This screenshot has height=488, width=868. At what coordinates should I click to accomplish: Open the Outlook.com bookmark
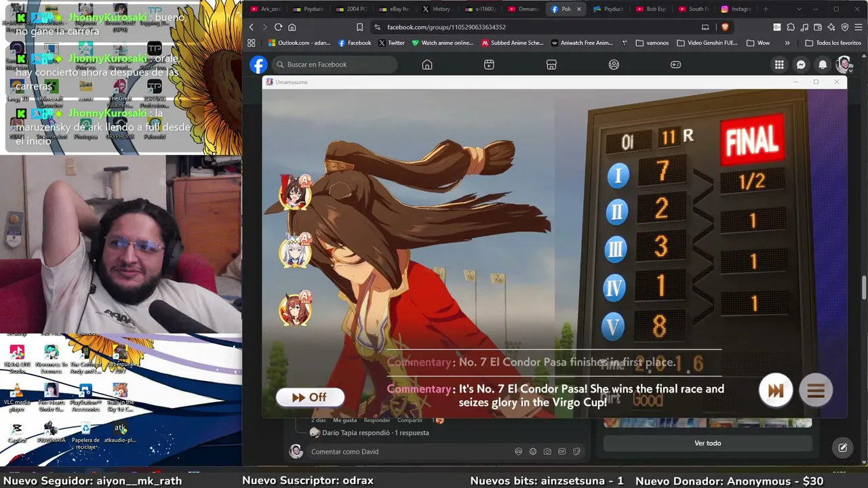299,43
